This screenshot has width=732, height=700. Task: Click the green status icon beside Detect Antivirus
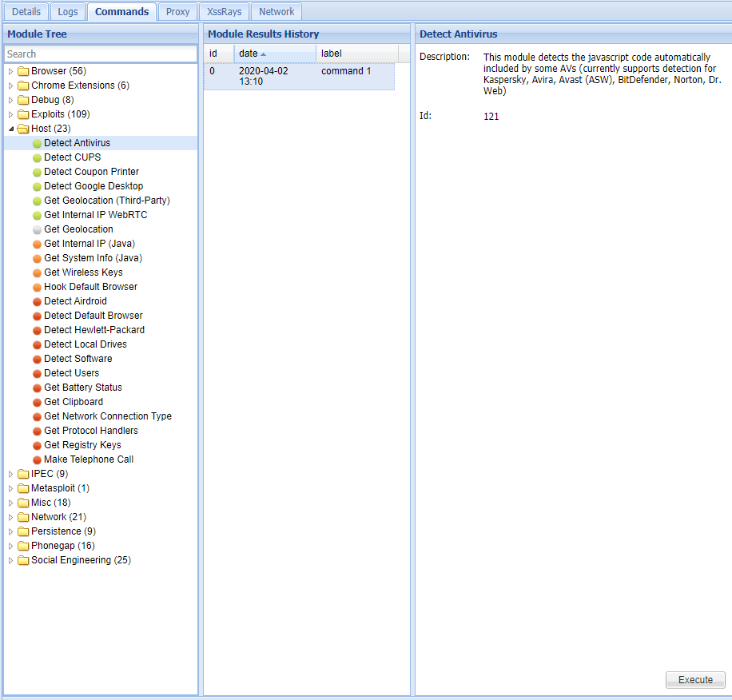36,142
